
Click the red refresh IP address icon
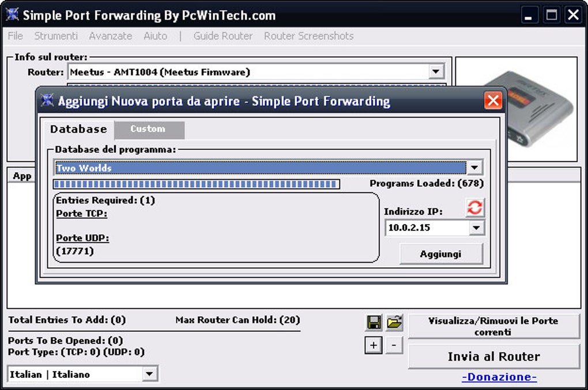point(475,207)
